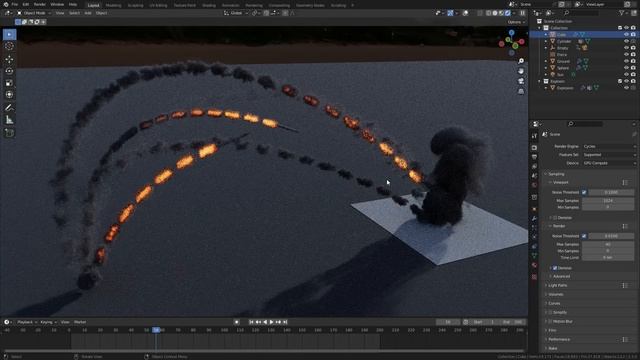This screenshot has height=360, width=640.
Task: Open the viewport Add menu
Action: [x=88, y=13]
